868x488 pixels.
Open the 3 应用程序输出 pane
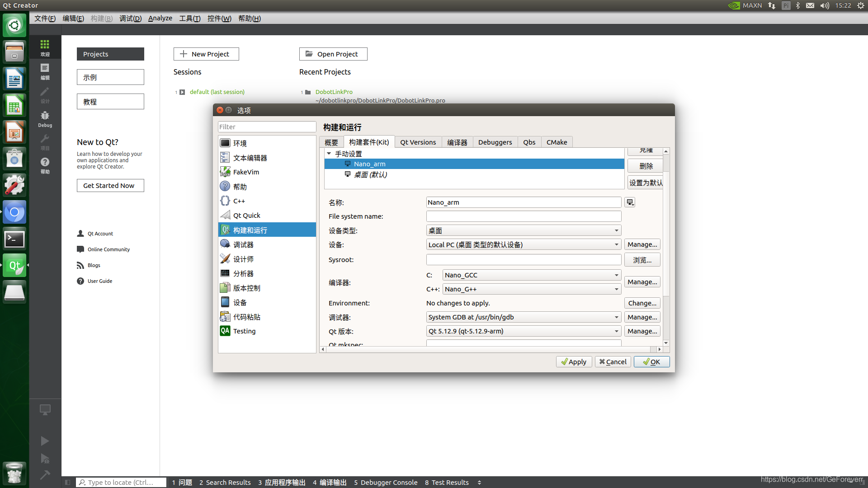282,482
